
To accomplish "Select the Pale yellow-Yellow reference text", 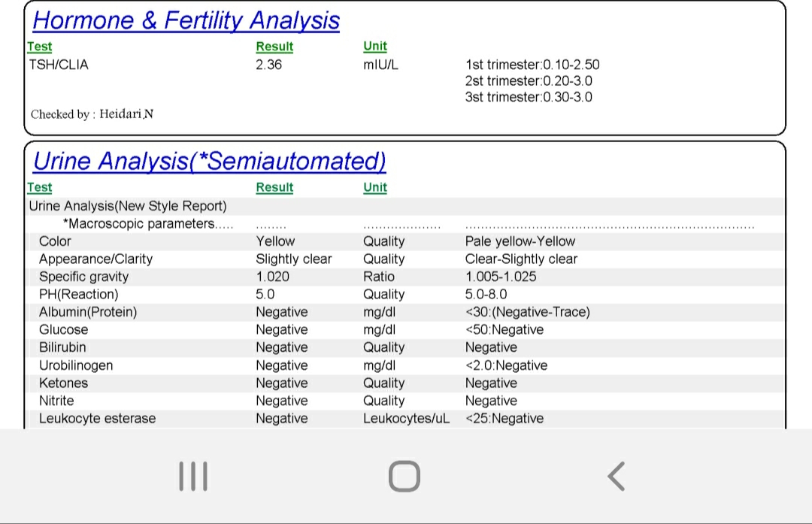I will point(520,241).
